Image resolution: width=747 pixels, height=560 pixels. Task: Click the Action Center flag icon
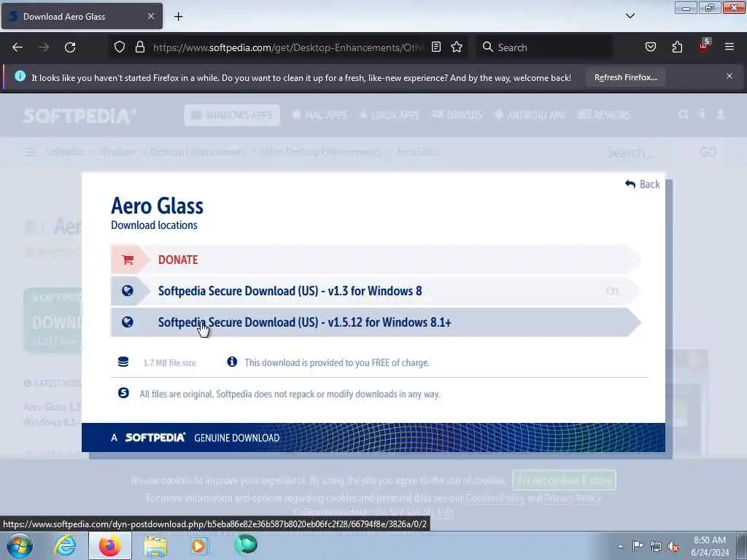tap(638, 546)
